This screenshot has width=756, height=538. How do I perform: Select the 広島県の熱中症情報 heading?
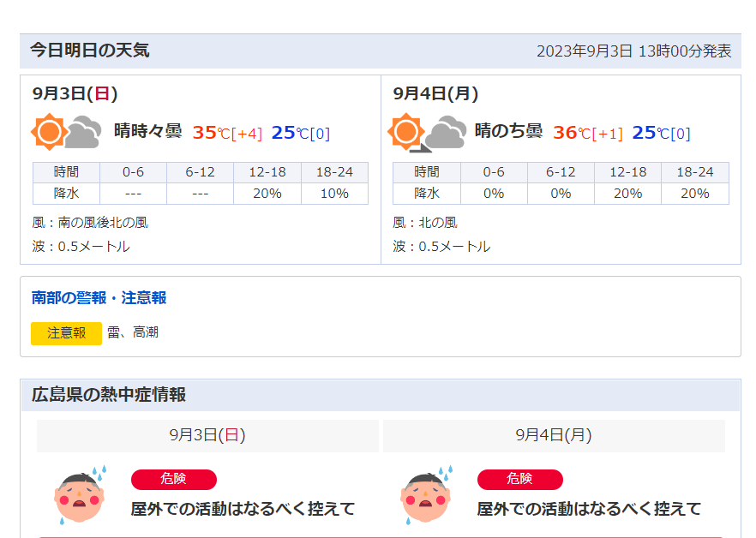click(109, 395)
